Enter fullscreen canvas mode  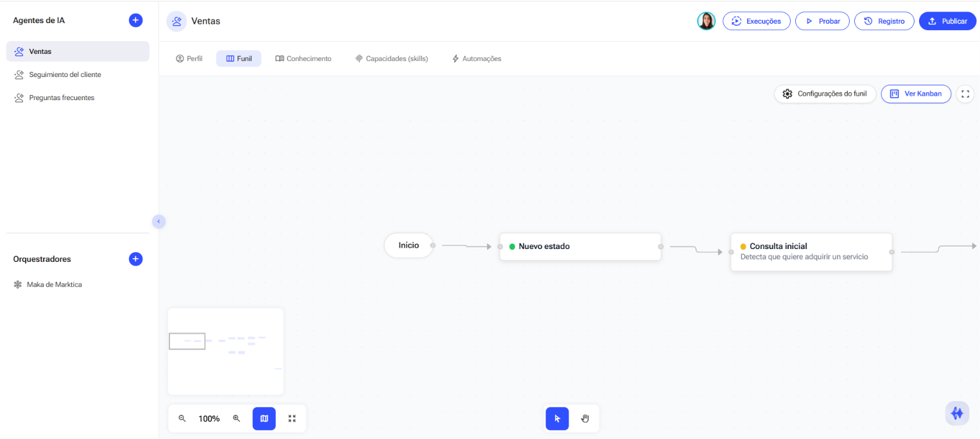tap(965, 94)
